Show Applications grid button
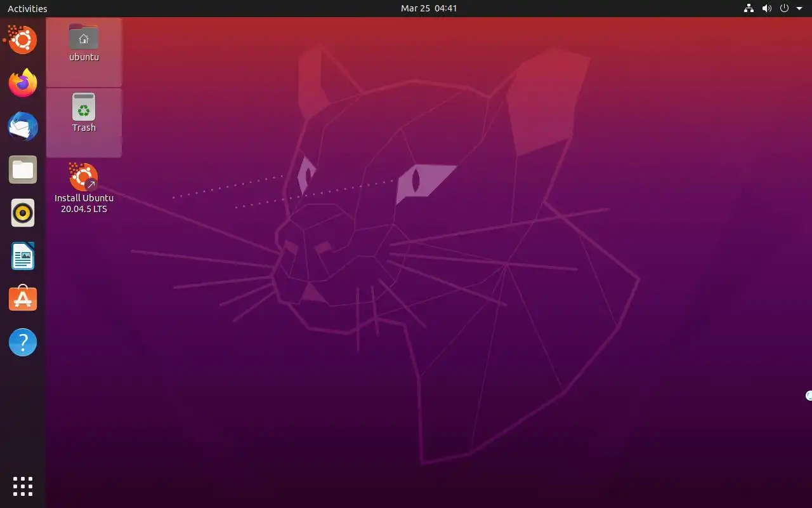 (x=23, y=486)
